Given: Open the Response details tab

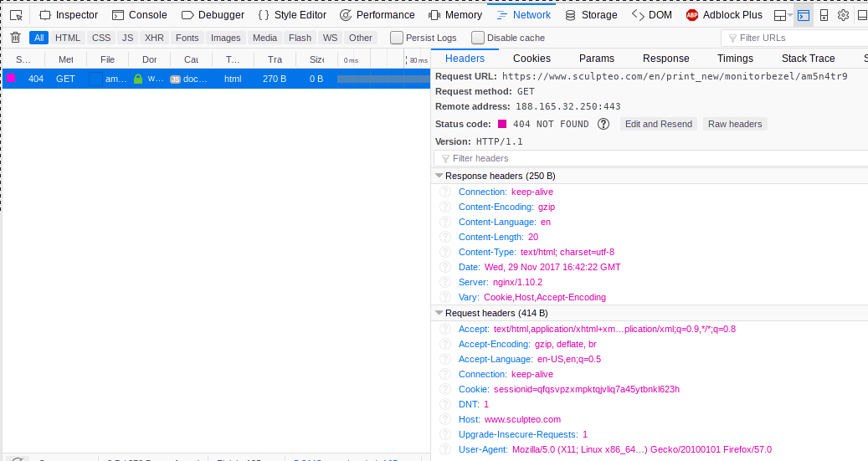Looking at the screenshot, I should click(x=666, y=58).
